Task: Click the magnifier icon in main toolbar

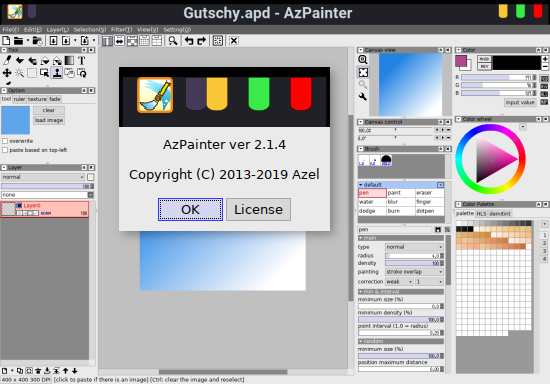Action: 172,41
